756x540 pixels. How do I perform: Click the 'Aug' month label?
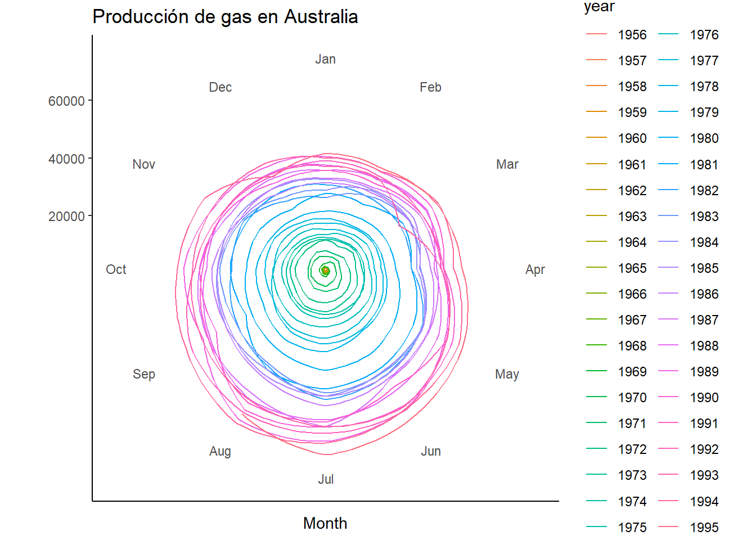click(220, 451)
